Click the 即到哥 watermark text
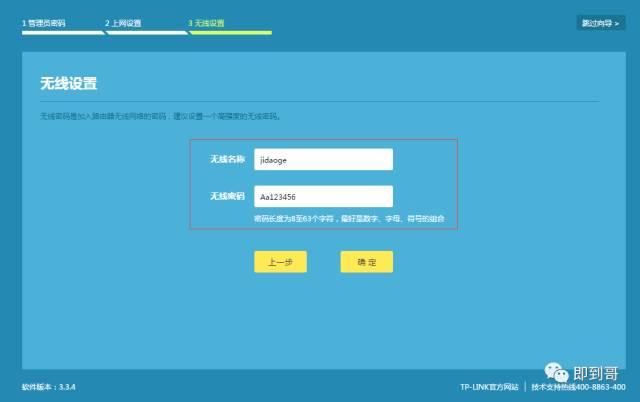This screenshot has width=640, height=402. (596, 373)
